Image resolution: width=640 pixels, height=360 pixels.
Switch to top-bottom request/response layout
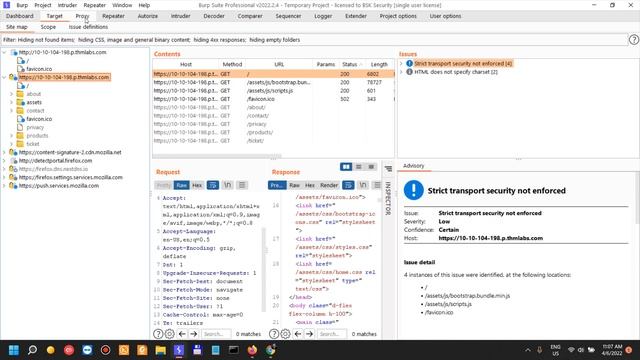pos(358,167)
